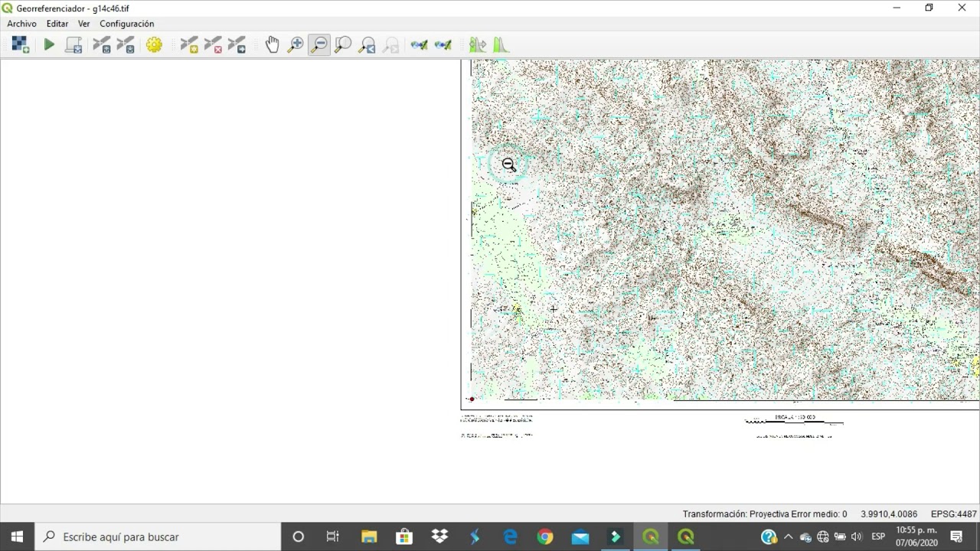Show hidden system tray icons
This screenshot has height=551, width=980.
point(788,536)
